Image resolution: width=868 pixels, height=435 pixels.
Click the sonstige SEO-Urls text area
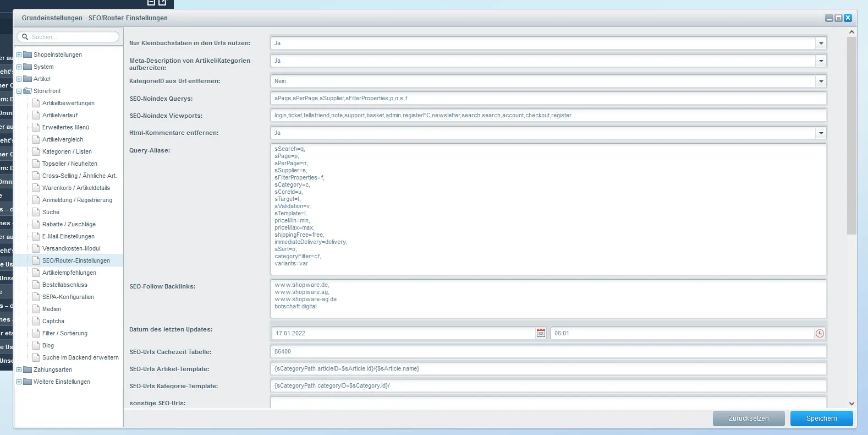pyautogui.click(x=548, y=403)
